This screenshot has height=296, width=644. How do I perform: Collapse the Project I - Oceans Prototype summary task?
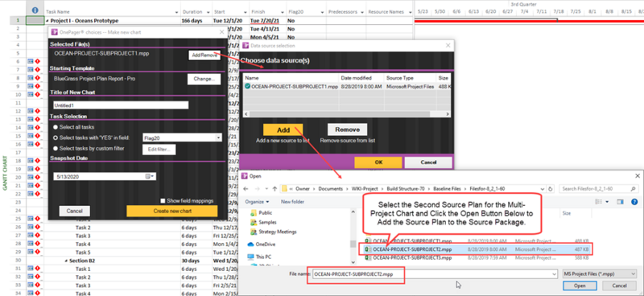(x=47, y=21)
